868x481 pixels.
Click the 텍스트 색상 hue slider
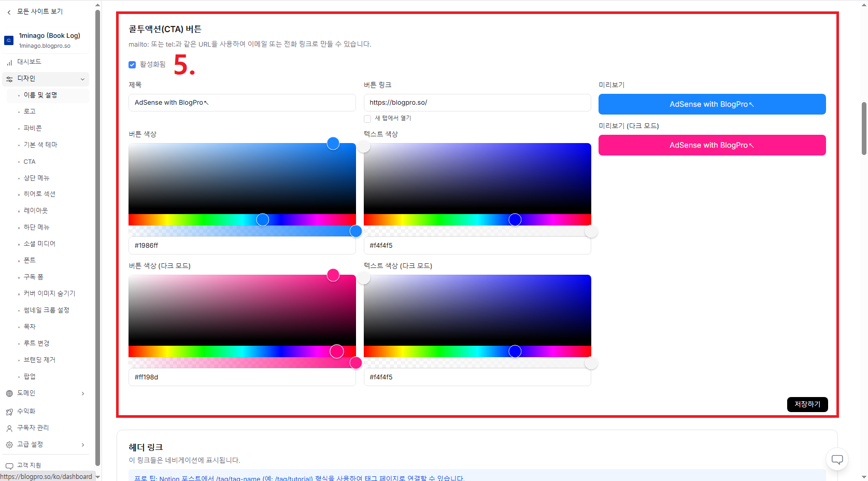coord(477,220)
